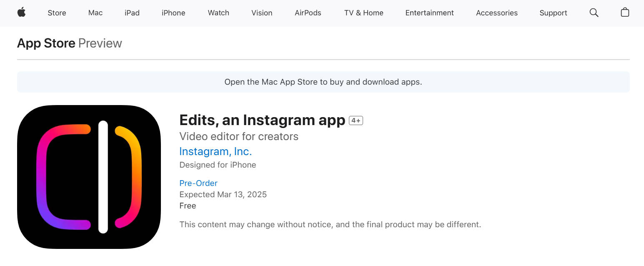Click the Apple logo icon
This screenshot has height=266, width=644.
coord(21,13)
